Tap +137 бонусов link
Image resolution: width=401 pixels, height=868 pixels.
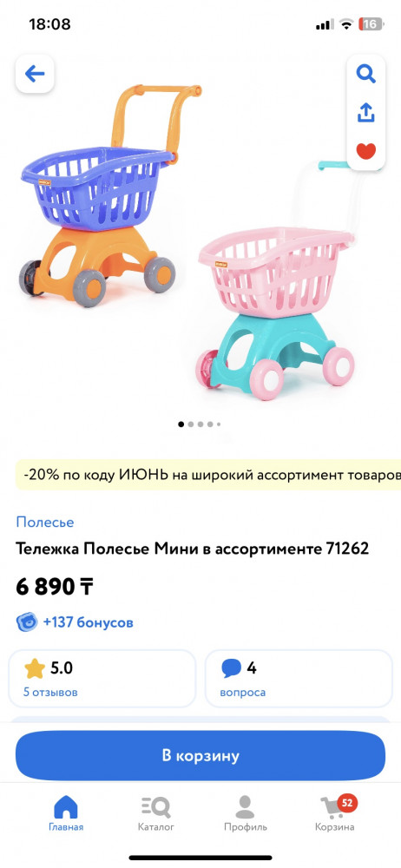88,622
